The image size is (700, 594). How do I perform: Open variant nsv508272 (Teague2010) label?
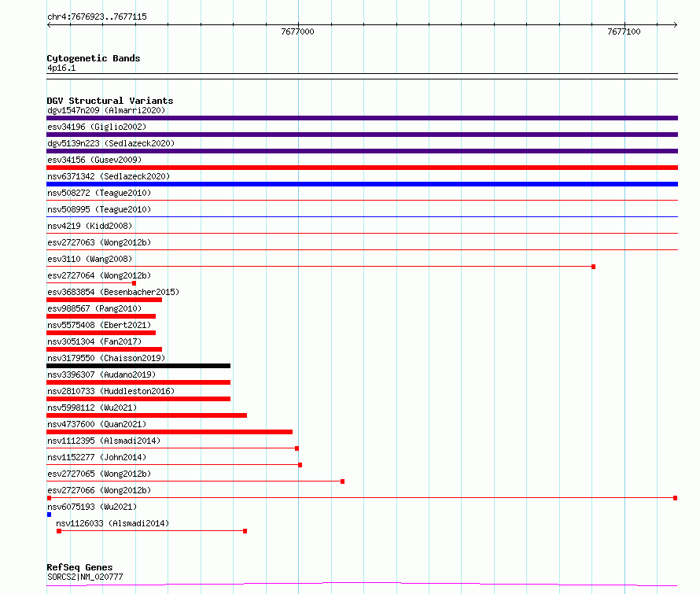pos(99,193)
